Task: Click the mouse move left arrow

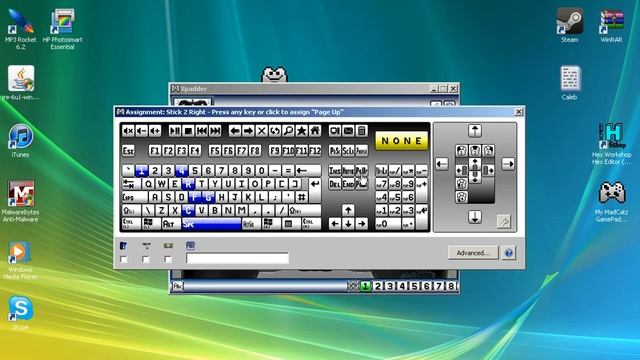Action: click(x=442, y=164)
